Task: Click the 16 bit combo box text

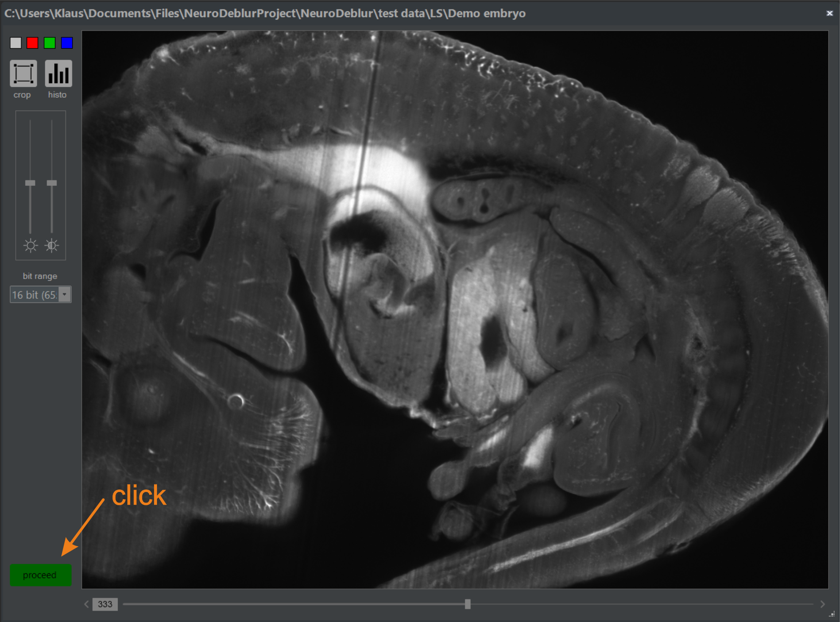Action: [x=34, y=295]
